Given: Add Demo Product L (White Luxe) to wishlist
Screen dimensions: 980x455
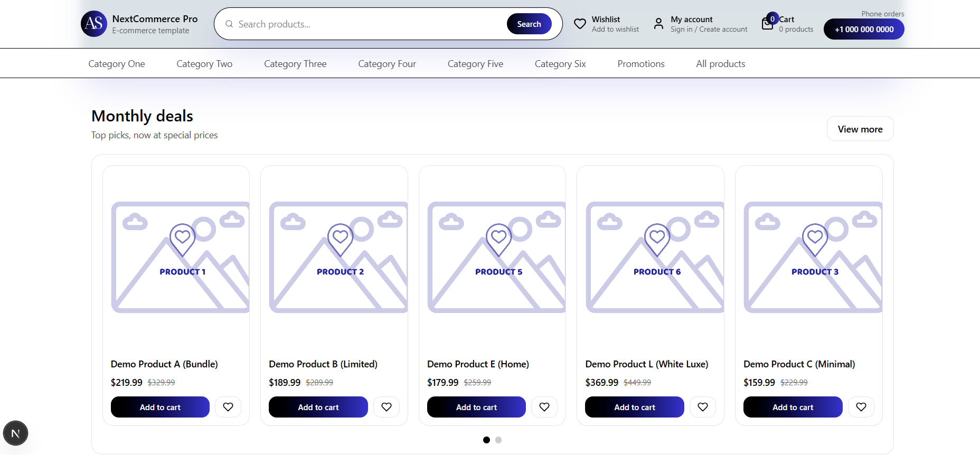Looking at the screenshot, I should pyautogui.click(x=703, y=407).
